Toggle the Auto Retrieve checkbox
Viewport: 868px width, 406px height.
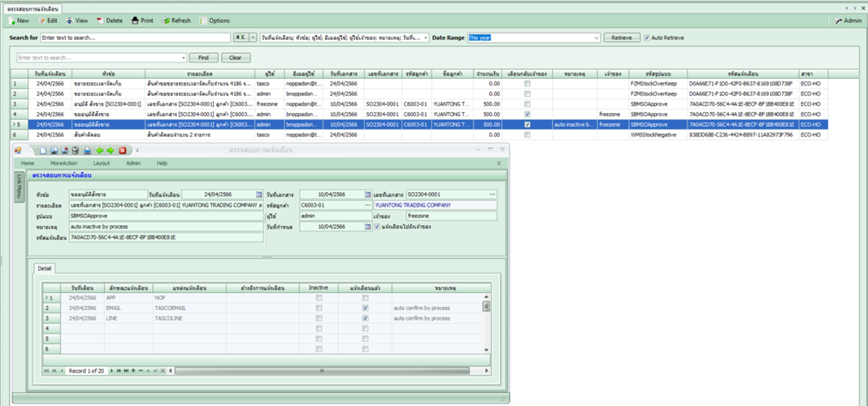(647, 37)
